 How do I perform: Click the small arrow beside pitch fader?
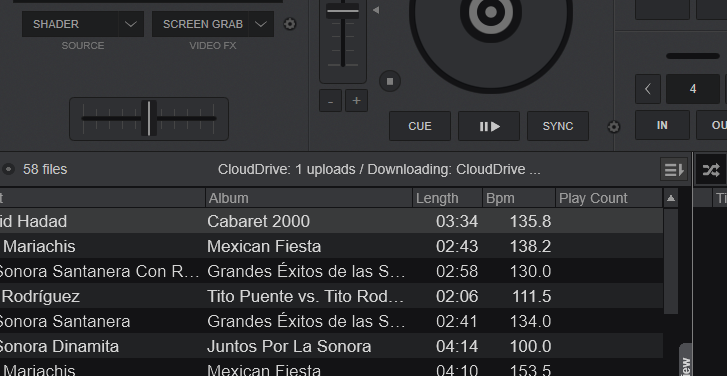coord(376,10)
